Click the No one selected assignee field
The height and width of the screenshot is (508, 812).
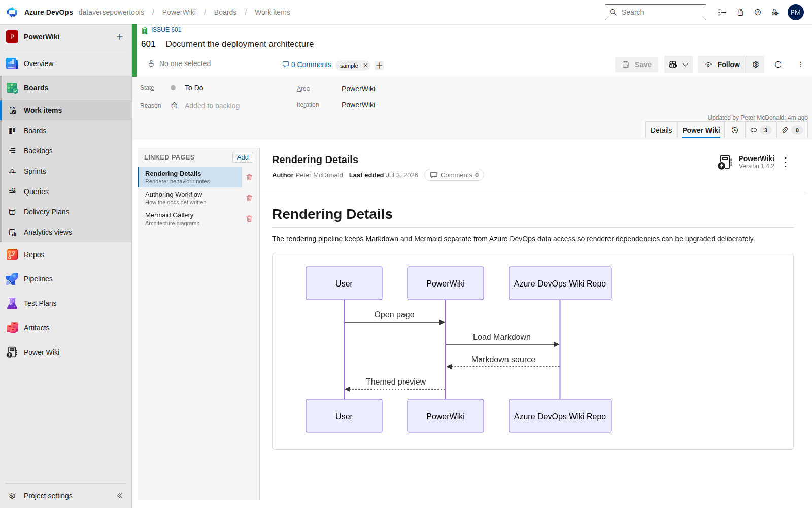tap(179, 63)
